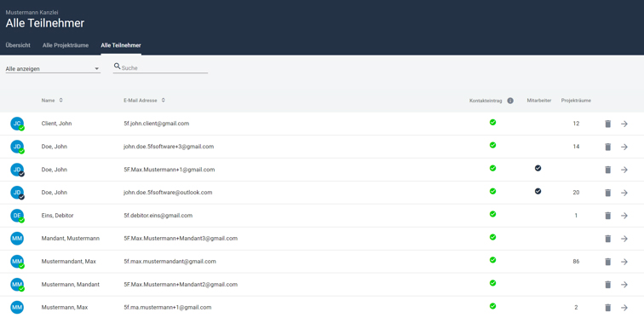Viewport: 644px width, 318px height.
Task: Click the Kontakteintrag column header
Action: pyautogui.click(x=486, y=101)
